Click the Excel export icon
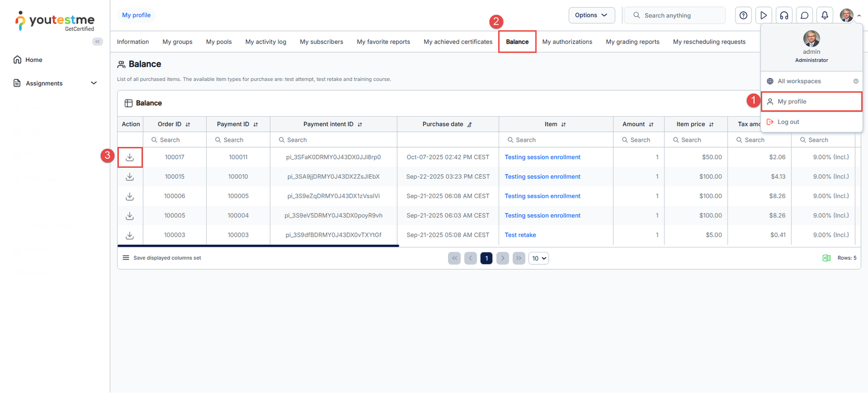Image resolution: width=868 pixels, height=393 pixels. (826, 258)
